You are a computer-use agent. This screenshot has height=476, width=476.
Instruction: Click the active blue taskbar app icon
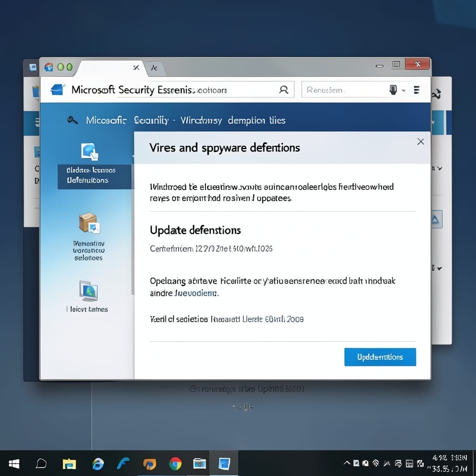pyautogui.click(x=224, y=463)
